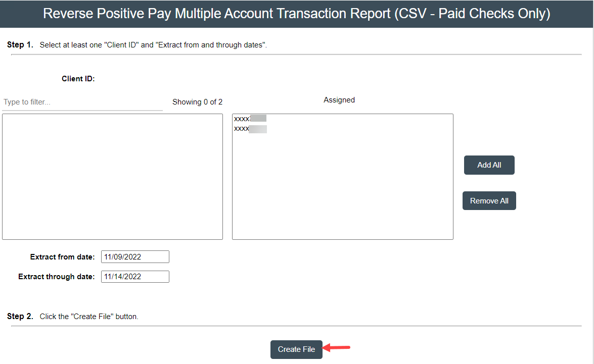Image resolution: width=594 pixels, height=364 pixels.
Task: Click the Remove All button
Action: click(x=489, y=200)
